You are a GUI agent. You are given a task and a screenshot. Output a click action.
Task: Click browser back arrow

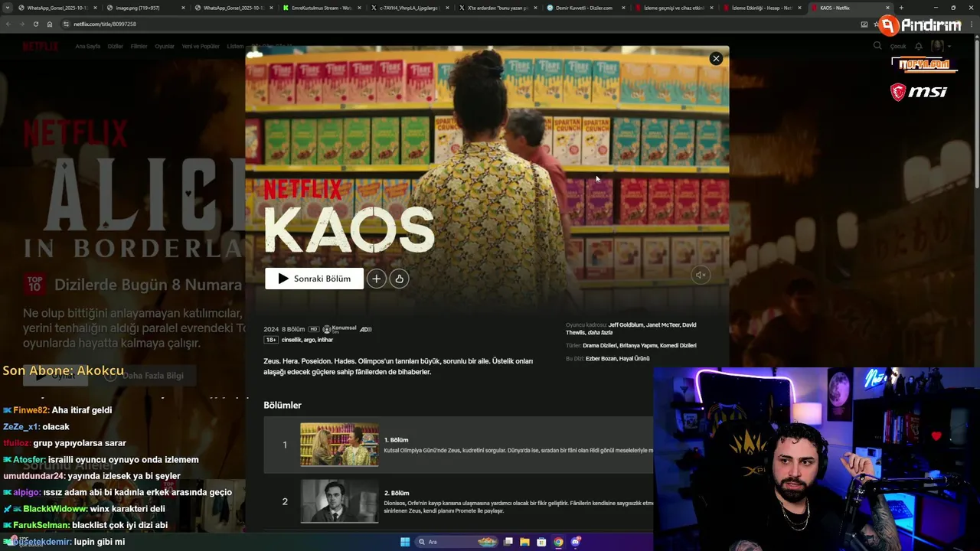point(8,24)
